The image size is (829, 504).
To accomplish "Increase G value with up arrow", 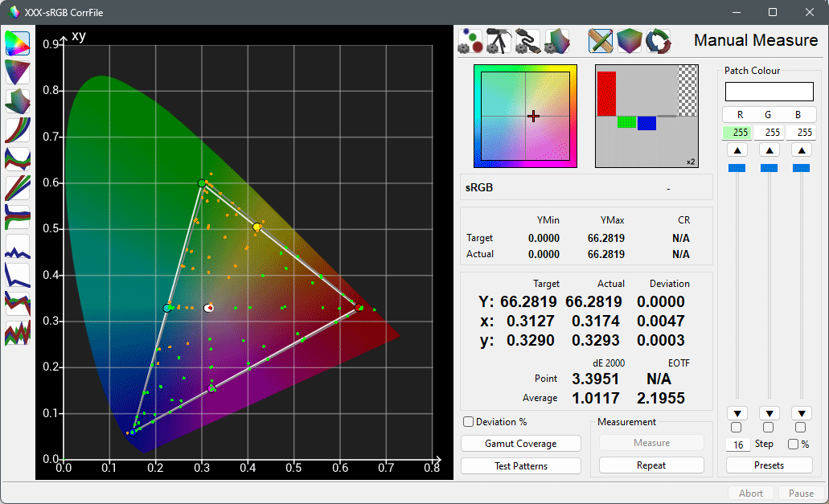I will (769, 150).
